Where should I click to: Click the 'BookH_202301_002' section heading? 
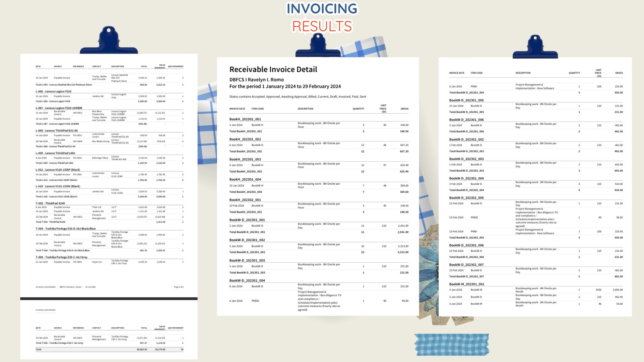pos(245,139)
